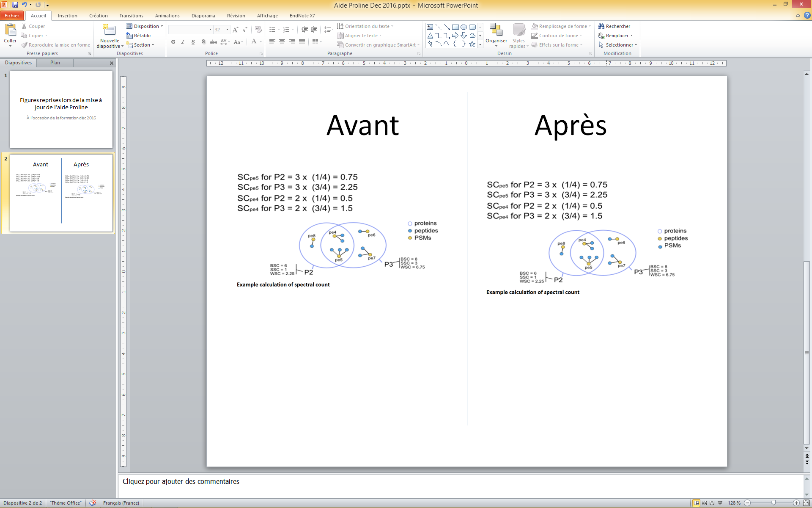
Task: Toggle underline S formatting button
Action: [x=193, y=42]
